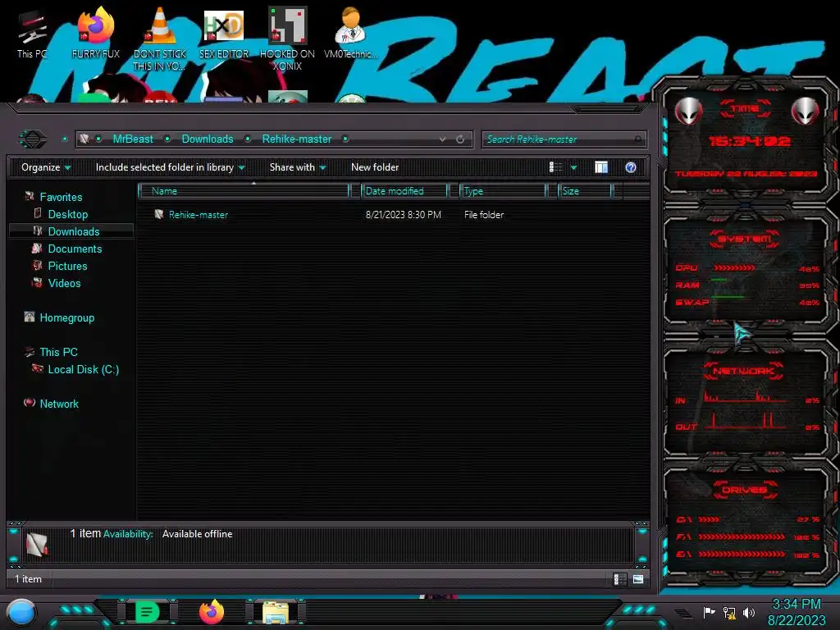Open the green notes app in taskbar
This screenshot has height=630, width=840.
click(x=148, y=612)
